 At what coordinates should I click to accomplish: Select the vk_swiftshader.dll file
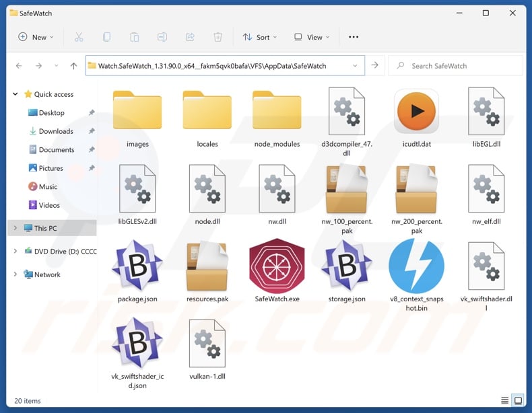(x=486, y=276)
